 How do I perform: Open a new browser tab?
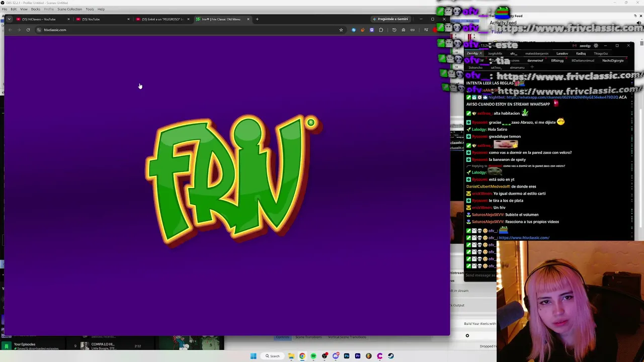(x=257, y=19)
